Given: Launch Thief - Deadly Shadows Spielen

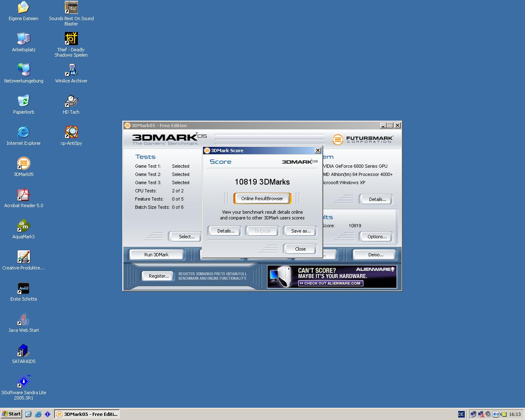Looking at the screenshot, I should pyautogui.click(x=71, y=45).
